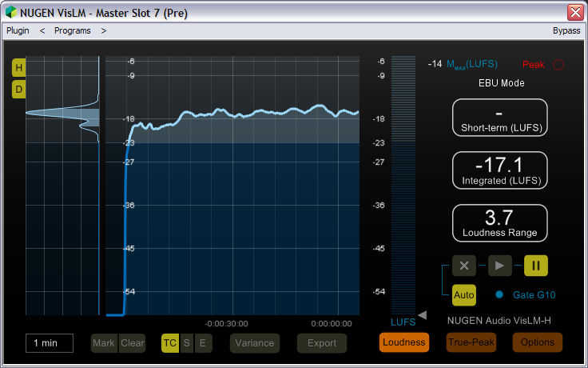Go to previous program with left arrow
This screenshot has width=588, height=368.
[x=42, y=30]
